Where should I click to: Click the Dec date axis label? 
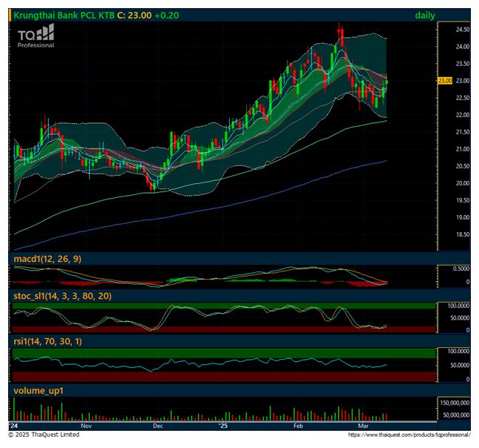click(x=158, y=426)
